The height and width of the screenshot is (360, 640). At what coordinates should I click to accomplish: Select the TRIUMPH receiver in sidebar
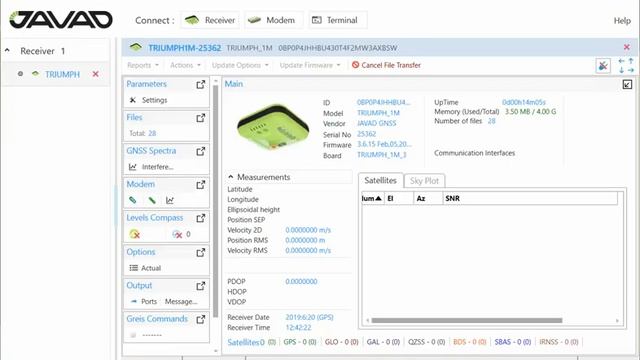pyautogui.click(x=62, y=74)
